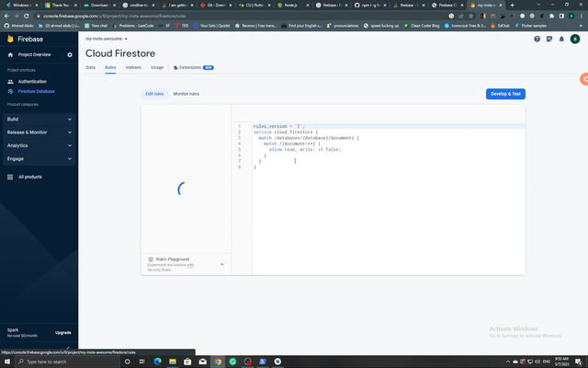Open the Cortana circle icon
The height and width of the screenshot is (368, 588).
(x=127, y=362)
